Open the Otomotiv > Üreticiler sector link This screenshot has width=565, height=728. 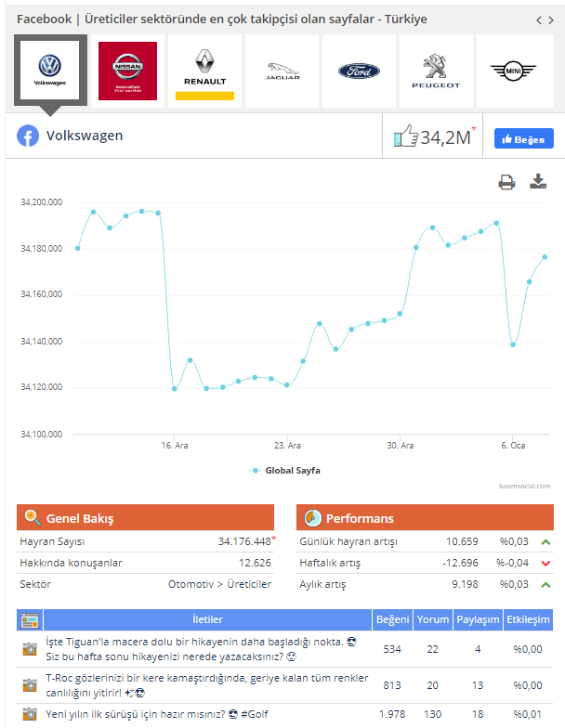coord(219,584)
